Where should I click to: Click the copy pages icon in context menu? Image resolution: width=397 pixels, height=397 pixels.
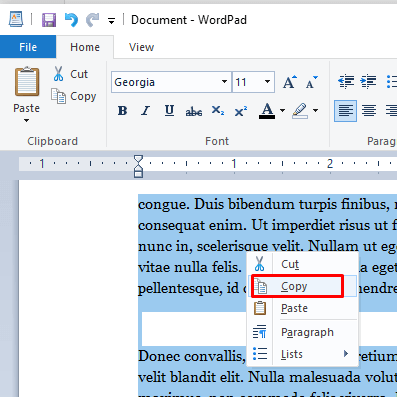pos(260,286)
